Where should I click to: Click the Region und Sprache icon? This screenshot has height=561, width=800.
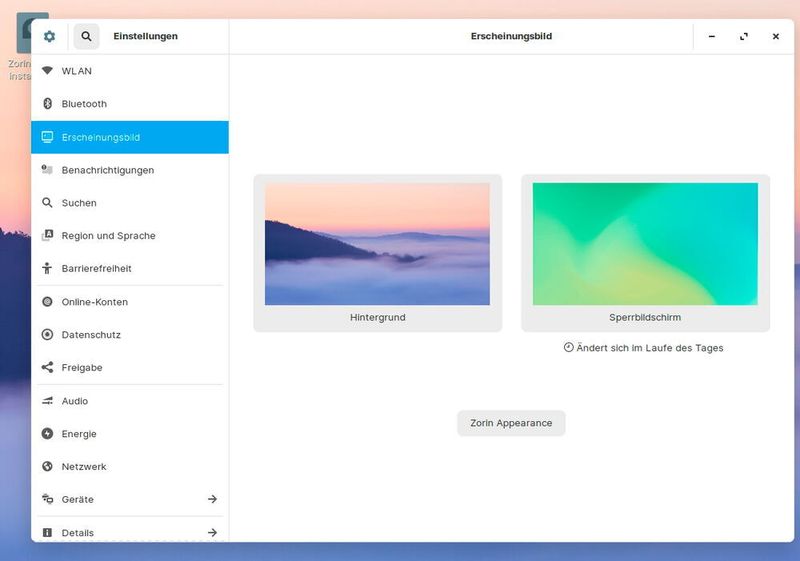click(47, 235)
